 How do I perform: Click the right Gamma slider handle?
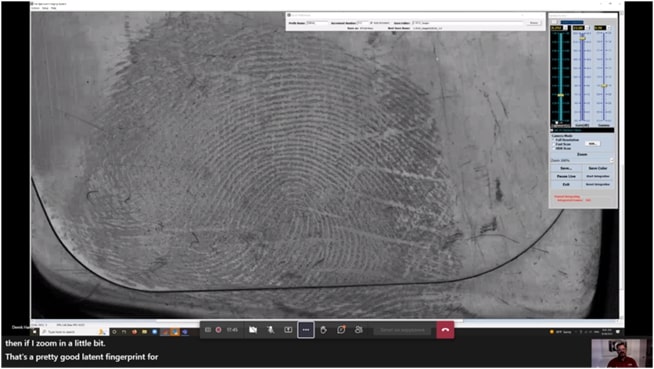(604, 85)
